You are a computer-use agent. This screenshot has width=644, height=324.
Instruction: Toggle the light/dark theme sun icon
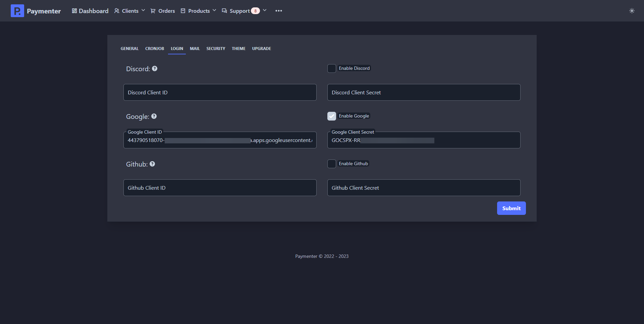coord(632,11)
